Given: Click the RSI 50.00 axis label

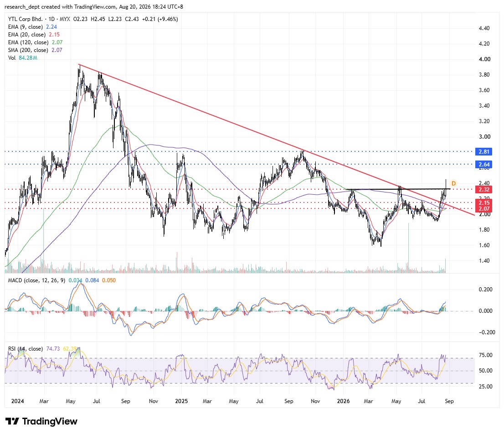Looking at the screenshot, I should click(x=485, y=371).
